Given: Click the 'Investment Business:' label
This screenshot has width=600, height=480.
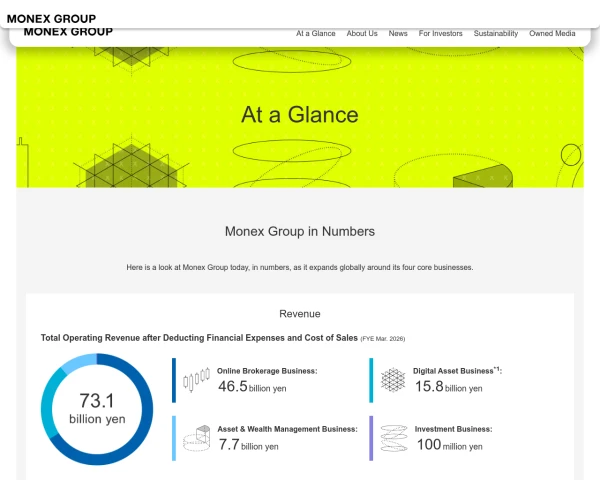Looking at the screenshot, I should tap(453, 429).
